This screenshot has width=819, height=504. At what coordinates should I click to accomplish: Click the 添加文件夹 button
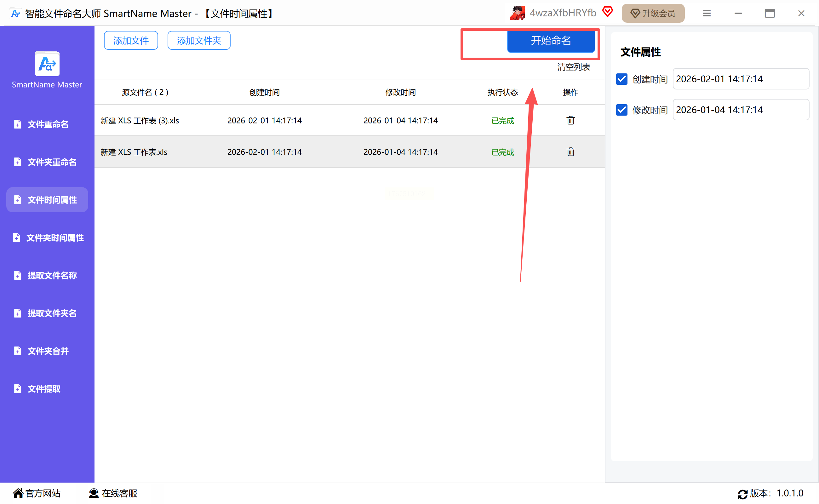coord(199,41)
